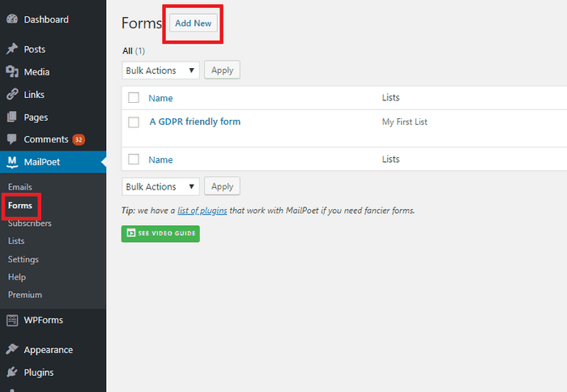
Task: Click the Lists column label in table footer
Action: 391,160
